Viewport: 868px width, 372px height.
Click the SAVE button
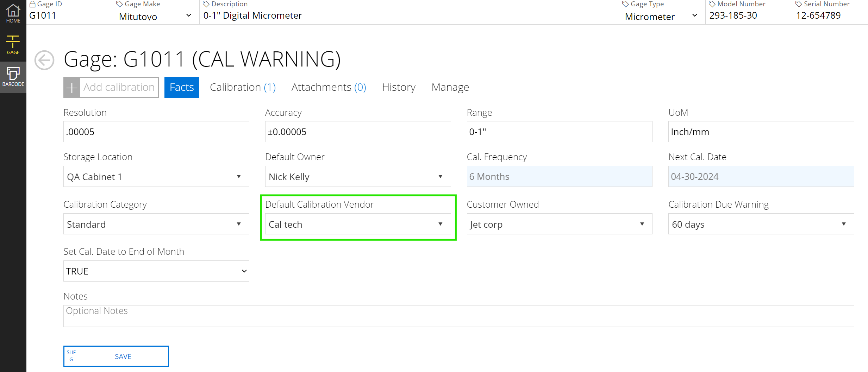coord(116,356)
